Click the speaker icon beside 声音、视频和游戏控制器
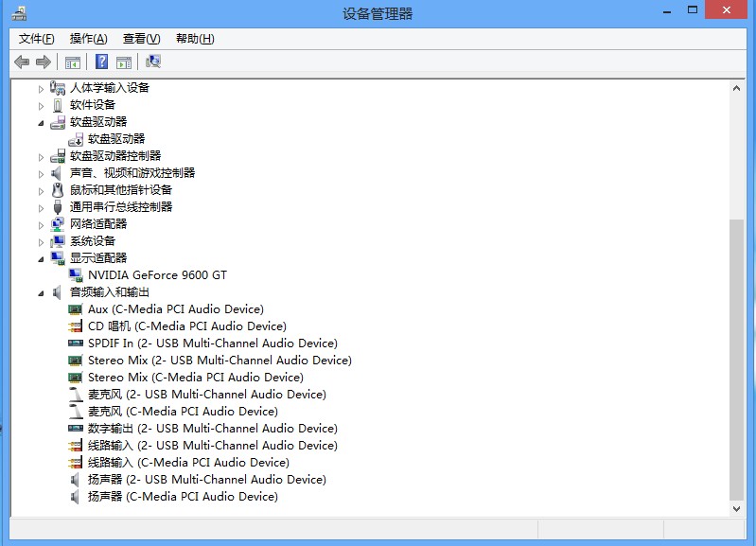The width and height of the screenshot is (756, 546). [x=57, y=172]
